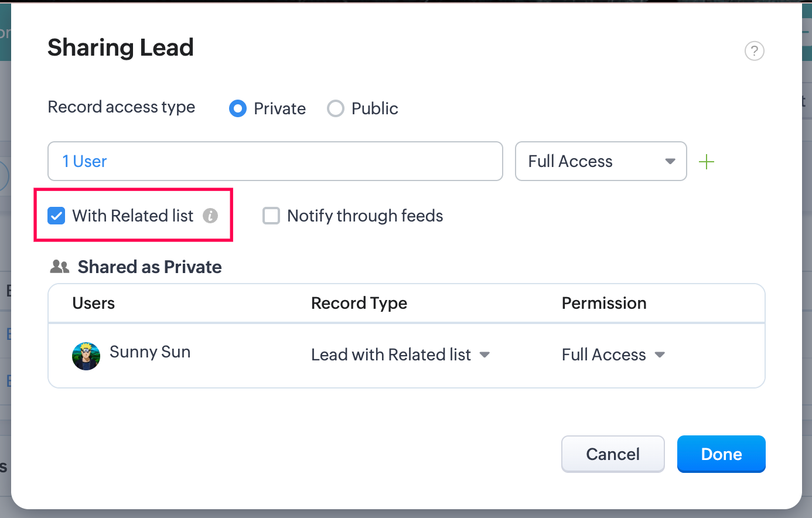Click the Users column header
The image size is (812, 518).
tap(94, 303)
